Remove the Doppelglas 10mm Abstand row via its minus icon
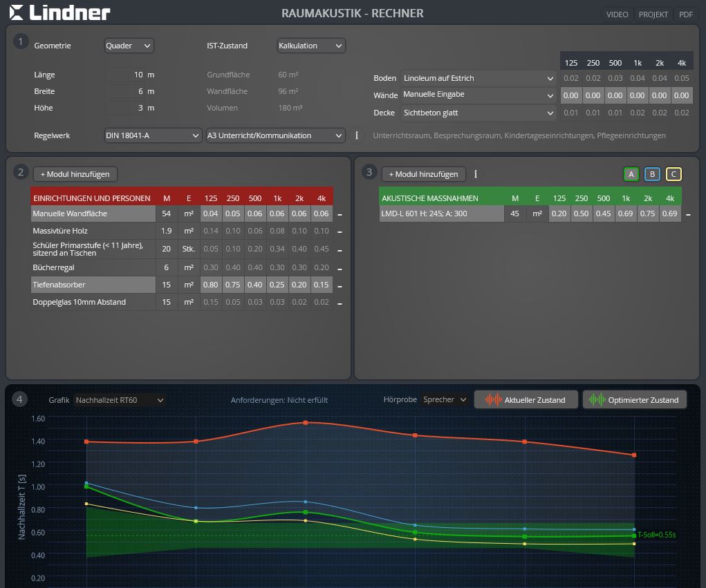The image size is (706, 588). coord(340,303)
